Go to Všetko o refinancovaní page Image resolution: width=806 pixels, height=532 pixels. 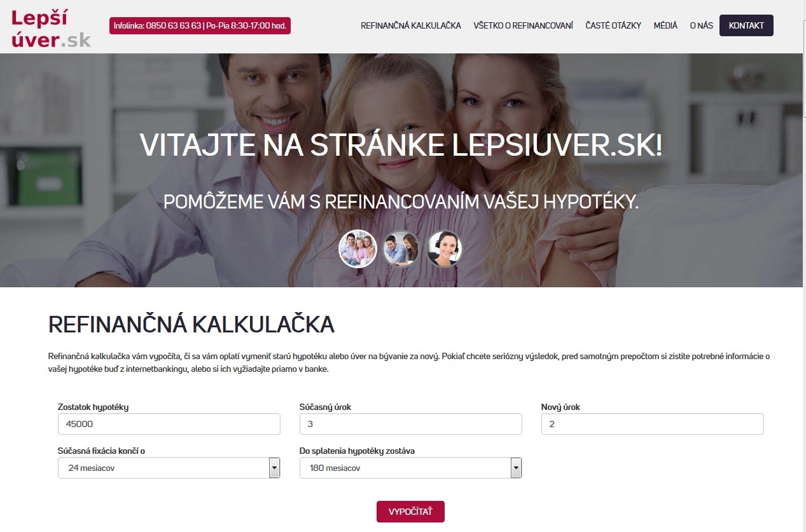[523, 26]
